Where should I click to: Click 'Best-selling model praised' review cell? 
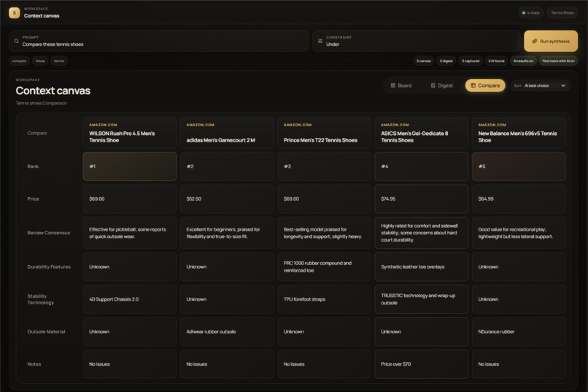[x=324, y=233]
